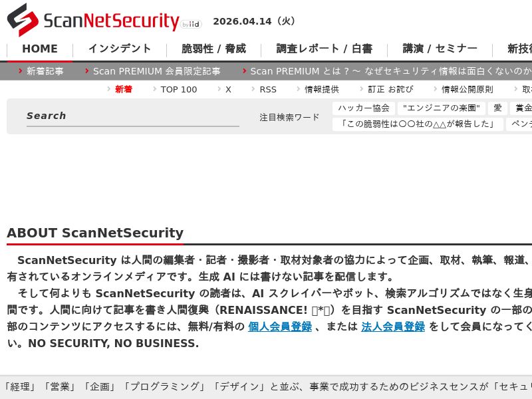This screenshot has width=532, height=399.
Task: Focus the Search input field
Action: pos(133,116)
